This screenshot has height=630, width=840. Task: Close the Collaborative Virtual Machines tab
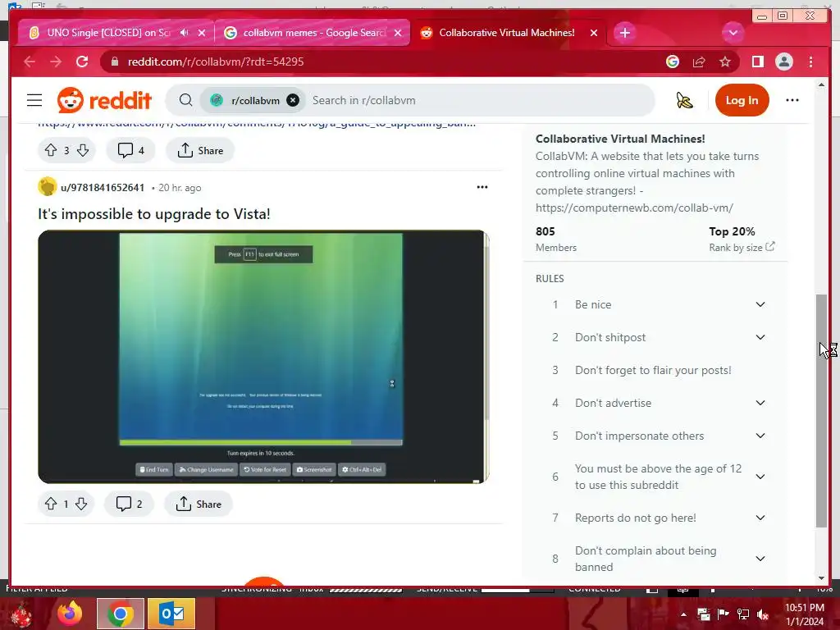pos(594,33)
